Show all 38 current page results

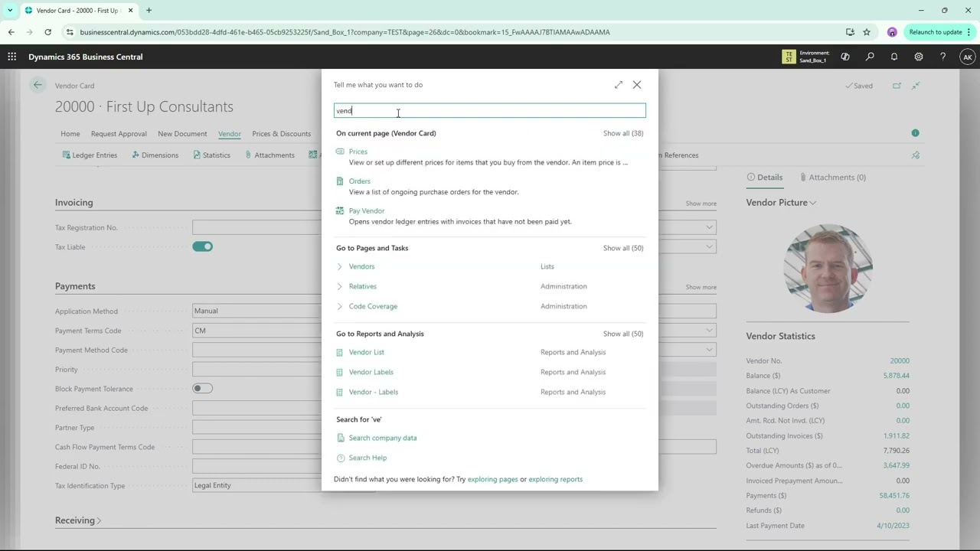coord(623,133)
